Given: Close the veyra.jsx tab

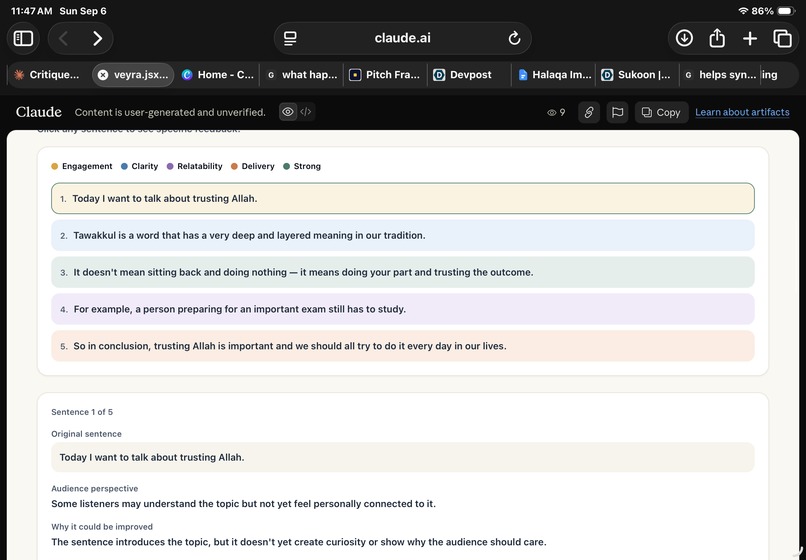Looking at the screenshot, I should point(103,75).
